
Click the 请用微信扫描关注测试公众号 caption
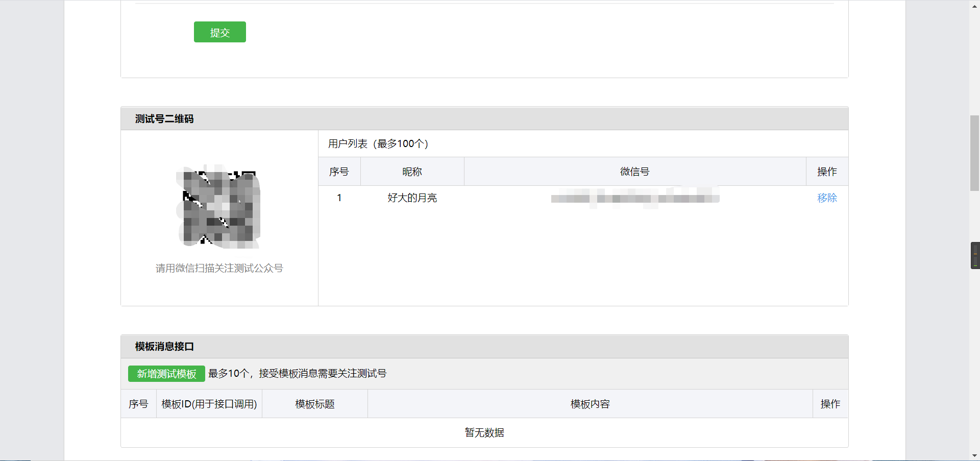click(219, 268)
